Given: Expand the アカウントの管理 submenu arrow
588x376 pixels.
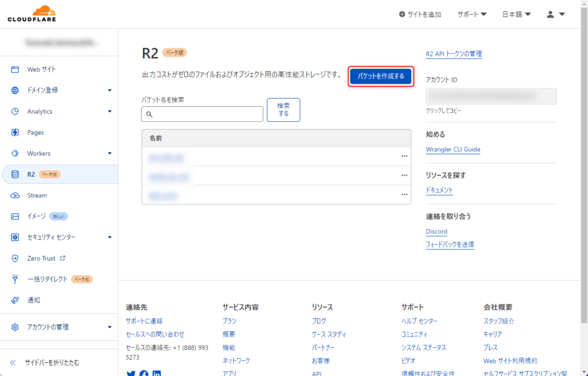Looking at the screenshot, I should (110, 327).
